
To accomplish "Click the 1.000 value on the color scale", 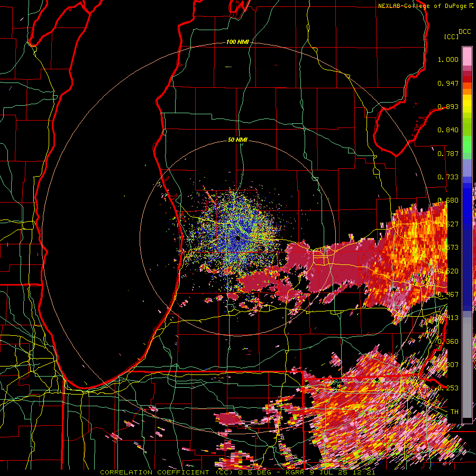I will tap(448, 59).
